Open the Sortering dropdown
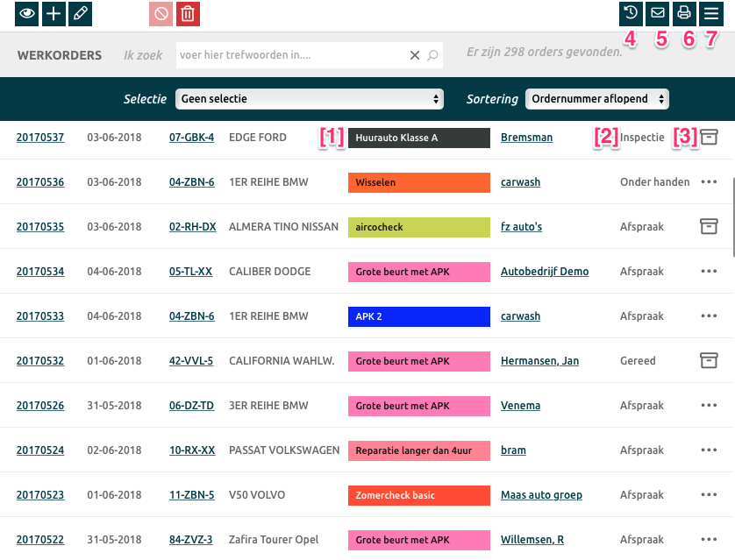The height and width of the screenshot is (560, 735). click(596, 99)
